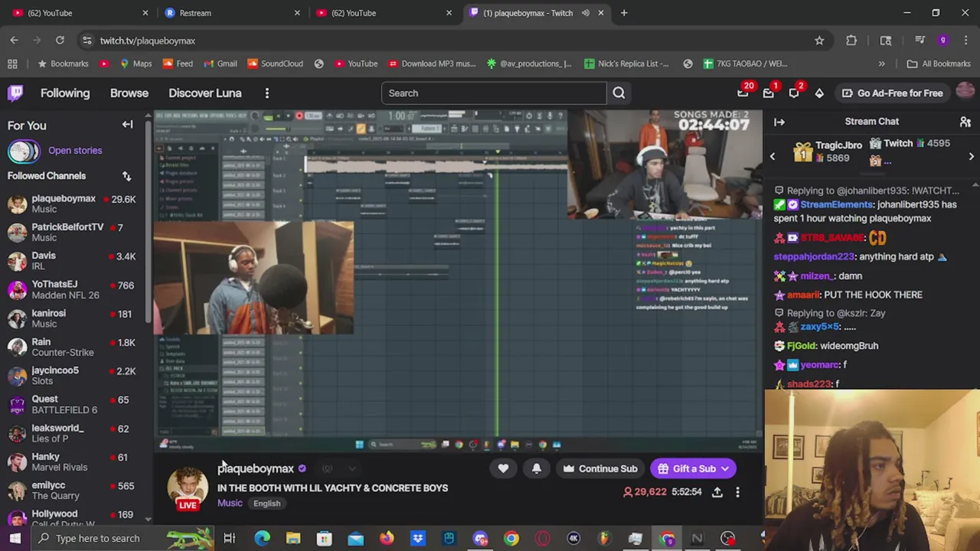Click the share icon under the stream

pos(717,492)
